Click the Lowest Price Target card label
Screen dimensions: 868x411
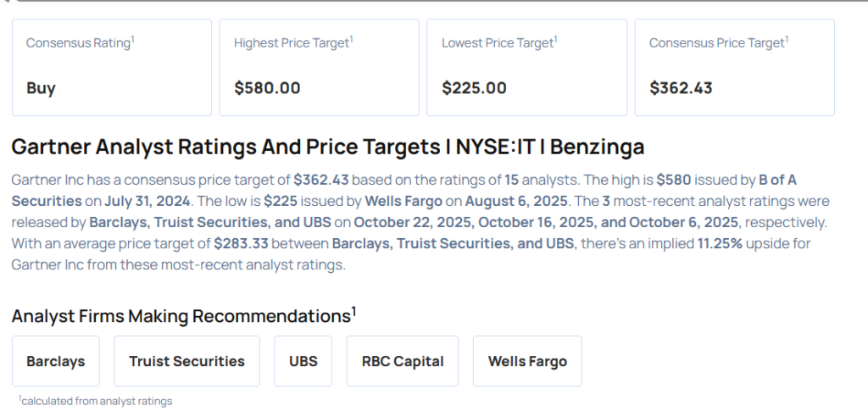[x=498, y=42]
